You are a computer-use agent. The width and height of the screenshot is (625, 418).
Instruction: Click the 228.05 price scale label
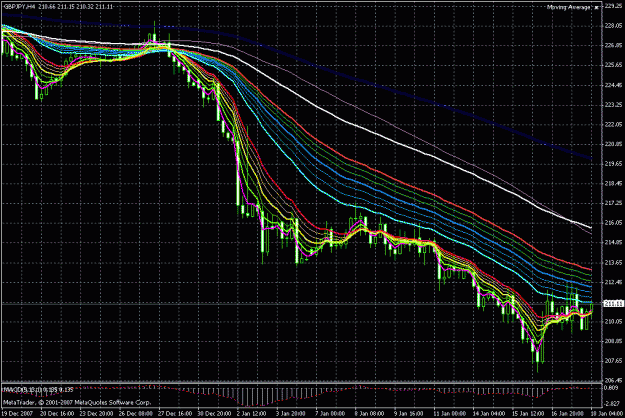pyautogui.click(x=614, y=26)
